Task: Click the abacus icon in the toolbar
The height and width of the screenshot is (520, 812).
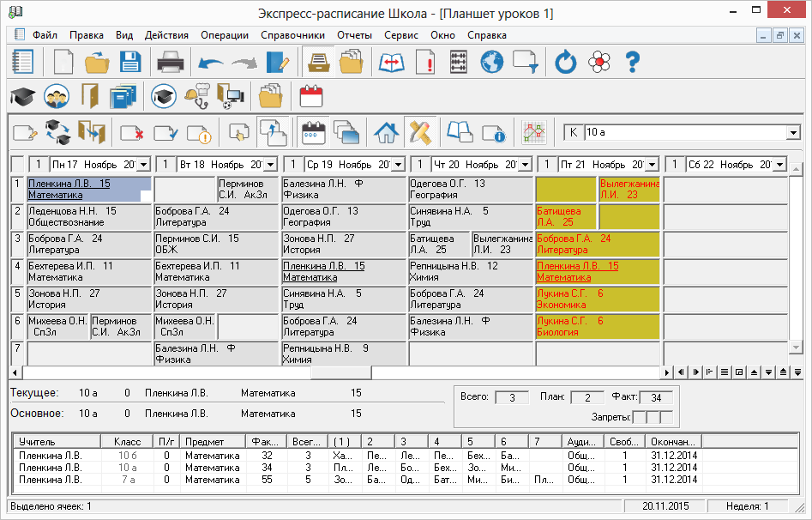Action: 459,63
